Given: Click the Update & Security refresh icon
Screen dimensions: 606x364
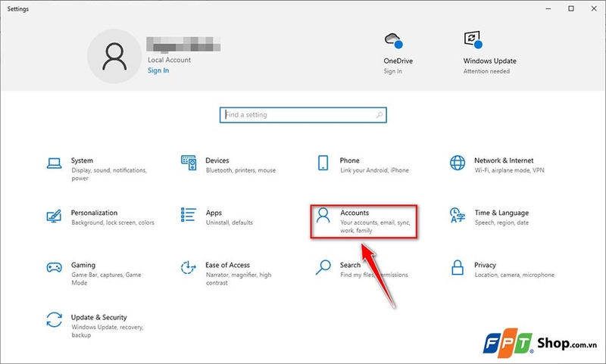Looking at the screenshot, I should (x=54, y=320).
